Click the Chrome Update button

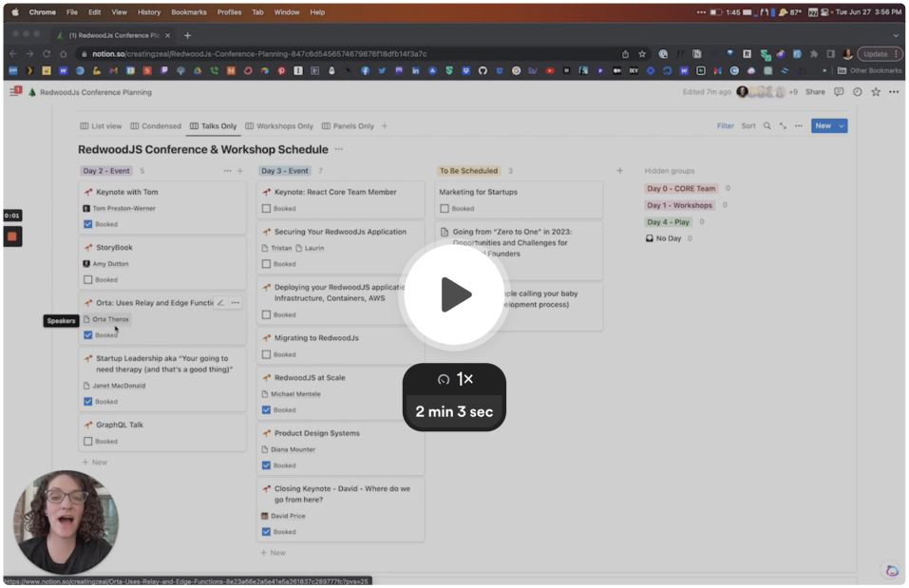pyautogui.click(x=880, y=54)
